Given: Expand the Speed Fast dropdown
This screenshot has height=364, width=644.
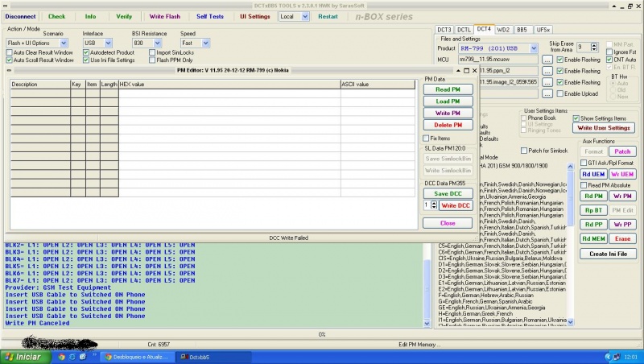Looking at the screenshot, I should point(206,43).
